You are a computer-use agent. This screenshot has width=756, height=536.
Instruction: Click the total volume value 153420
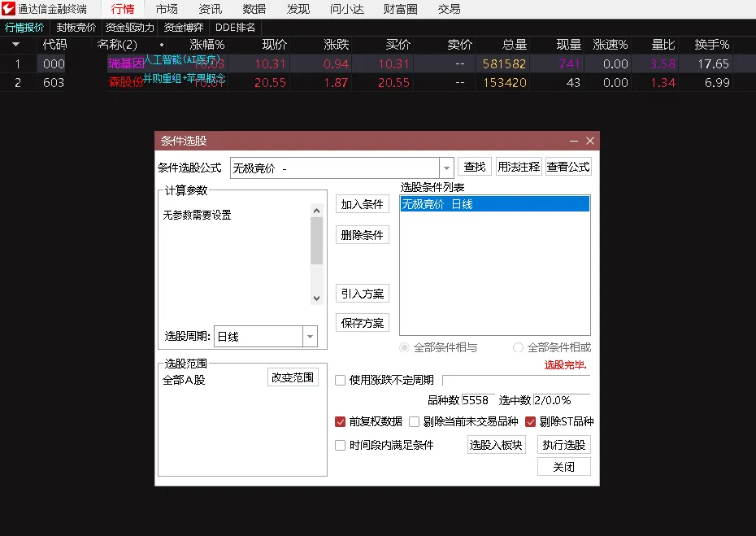504,82
